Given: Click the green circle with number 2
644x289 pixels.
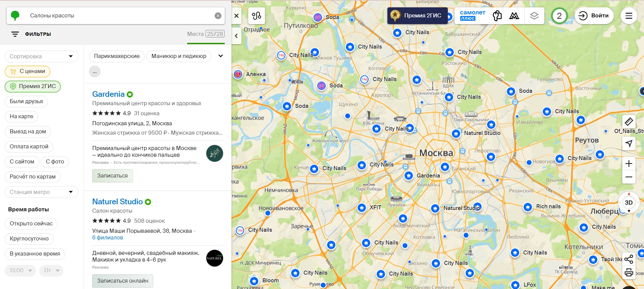Looking at the screenshot, I should (559, 16).
